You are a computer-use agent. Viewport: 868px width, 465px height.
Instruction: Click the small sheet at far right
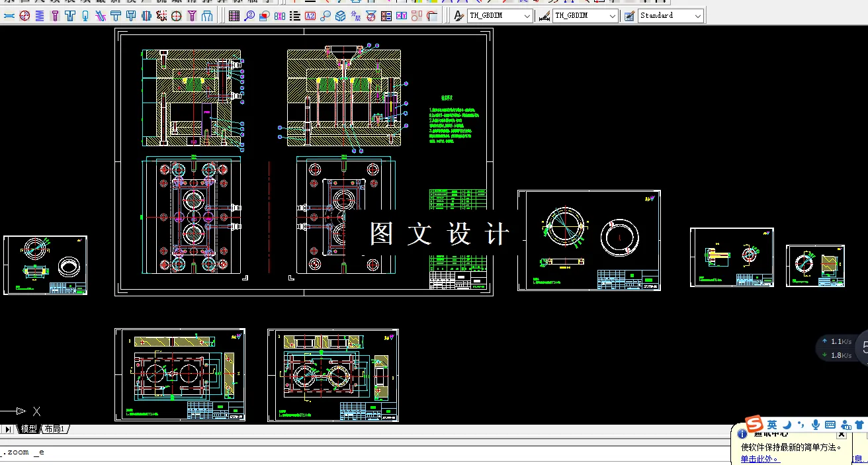coord(816,266)
